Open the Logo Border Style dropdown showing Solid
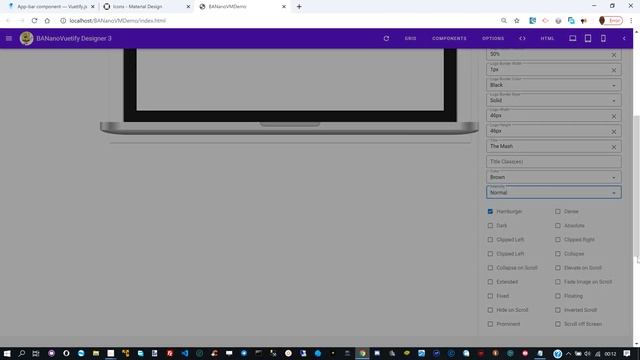 click(x=554, y=100)
